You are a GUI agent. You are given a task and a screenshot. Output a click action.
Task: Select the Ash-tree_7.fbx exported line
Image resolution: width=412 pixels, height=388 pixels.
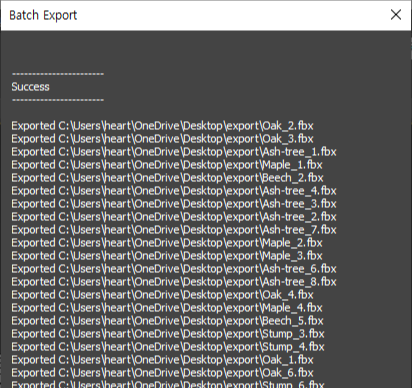[x=174, y=230]
